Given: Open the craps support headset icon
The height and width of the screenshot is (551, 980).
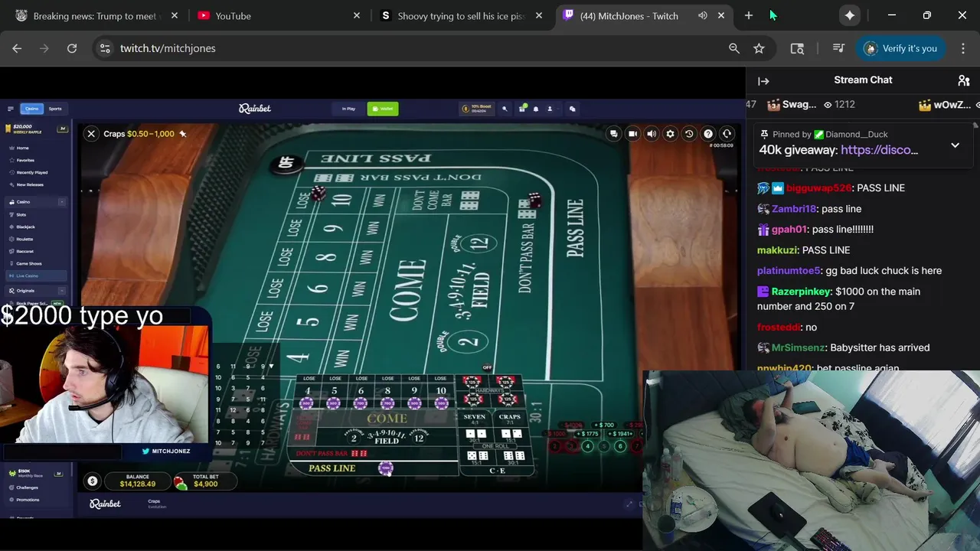Looking at the screenshot, I should (727, 134).
